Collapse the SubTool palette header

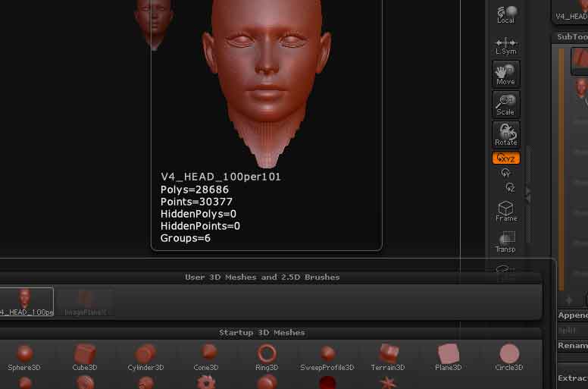[571, 36]
